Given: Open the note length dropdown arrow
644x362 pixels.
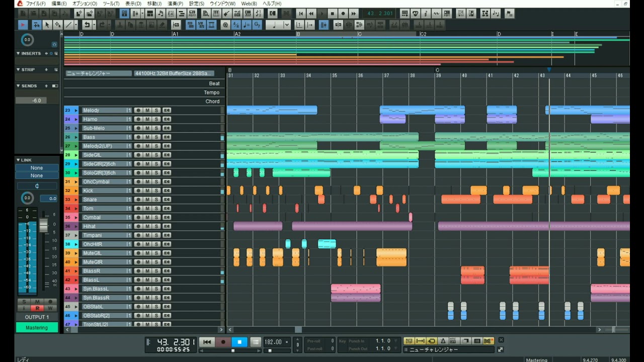Looking at the screenshot, I should [287, 25].
